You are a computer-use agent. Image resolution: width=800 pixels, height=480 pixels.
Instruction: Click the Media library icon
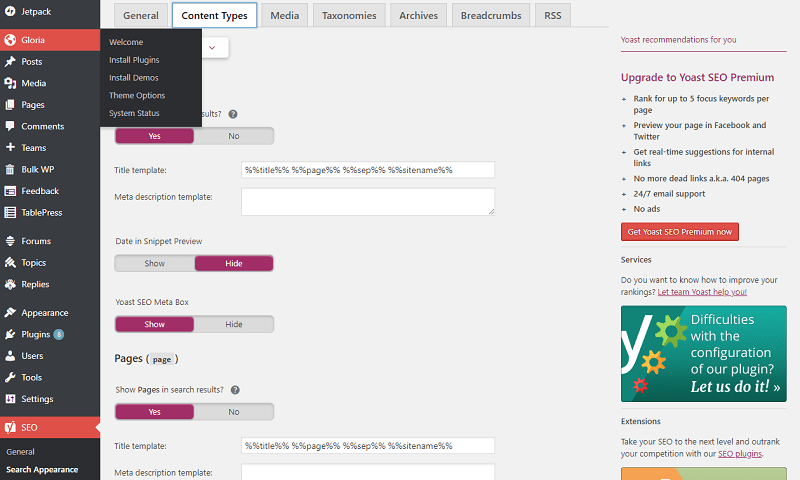tap(10, 83)
